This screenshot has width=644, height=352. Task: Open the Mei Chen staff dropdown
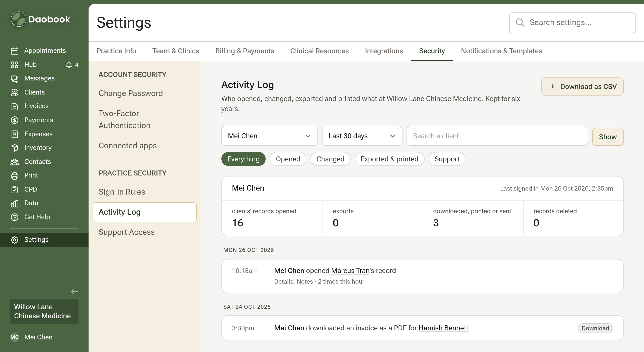(269, 136)
